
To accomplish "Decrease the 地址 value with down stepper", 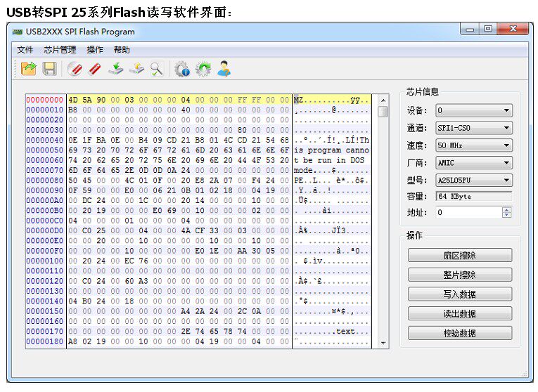I will point(507,215).
